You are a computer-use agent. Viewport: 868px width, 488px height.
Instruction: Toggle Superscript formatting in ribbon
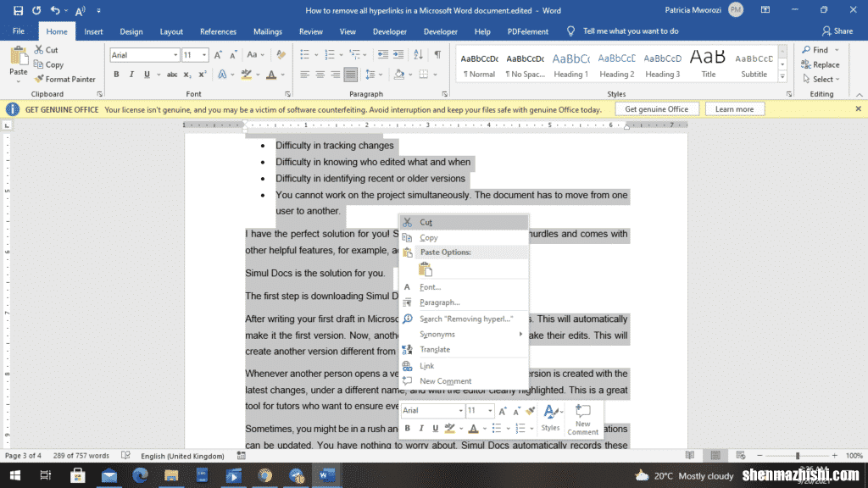(202, 75)
